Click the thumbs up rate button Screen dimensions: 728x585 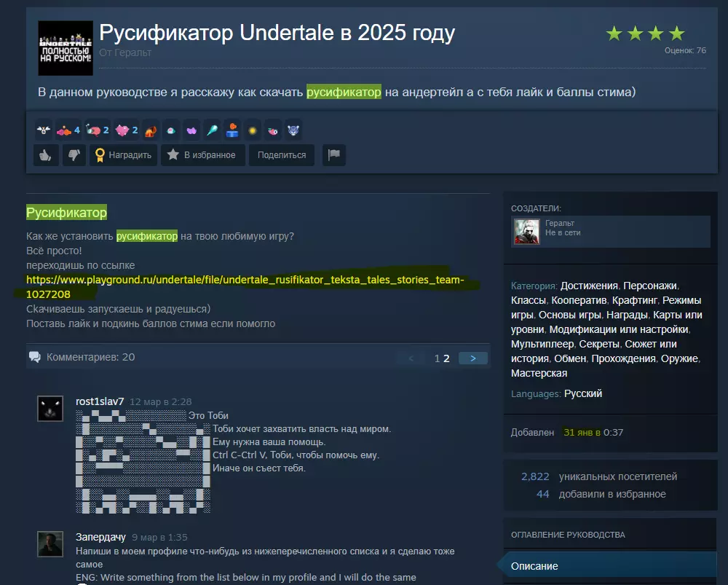click(45, 154)
